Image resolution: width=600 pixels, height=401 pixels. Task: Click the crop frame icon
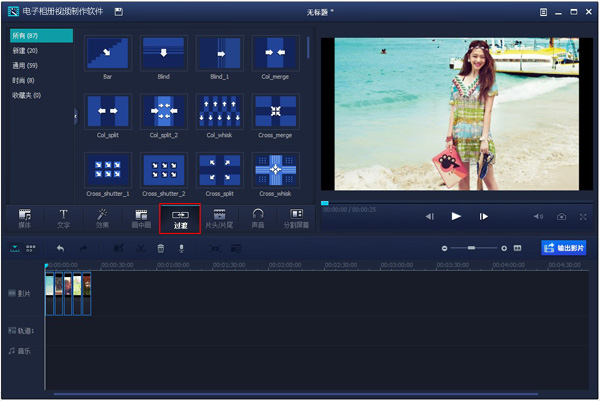[215, 249]
